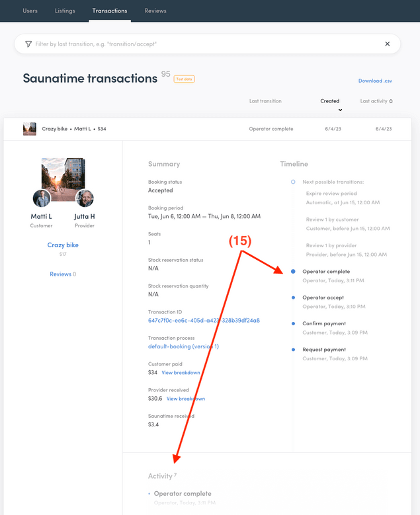This screenshot has width=420, height=515.
Task: Click the filter funnel icon in search bar
Action: (28, 44)
